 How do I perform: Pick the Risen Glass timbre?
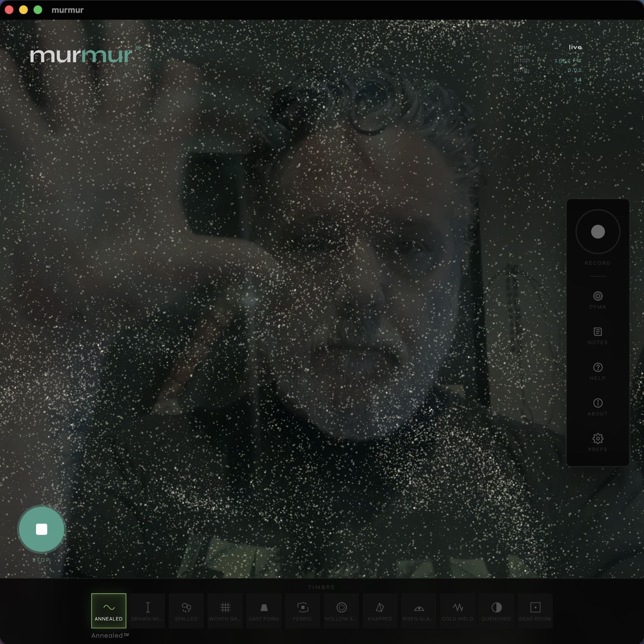point(419,610)
